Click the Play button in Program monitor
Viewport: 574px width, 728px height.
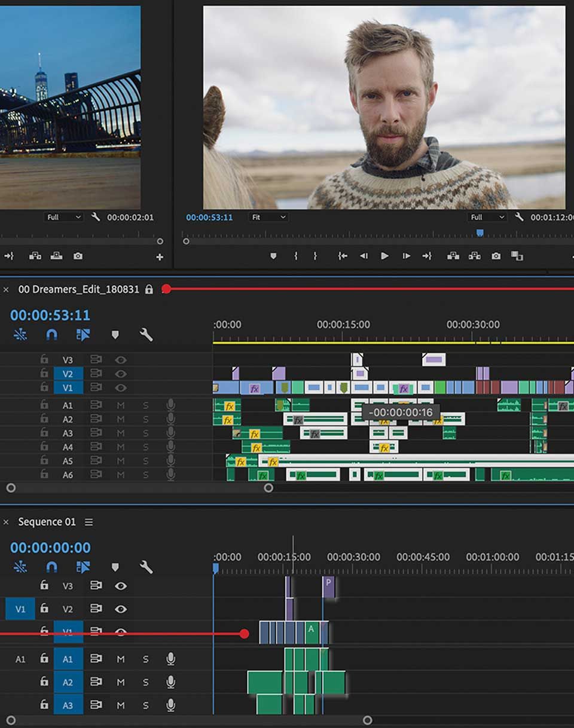click(384, 256)
